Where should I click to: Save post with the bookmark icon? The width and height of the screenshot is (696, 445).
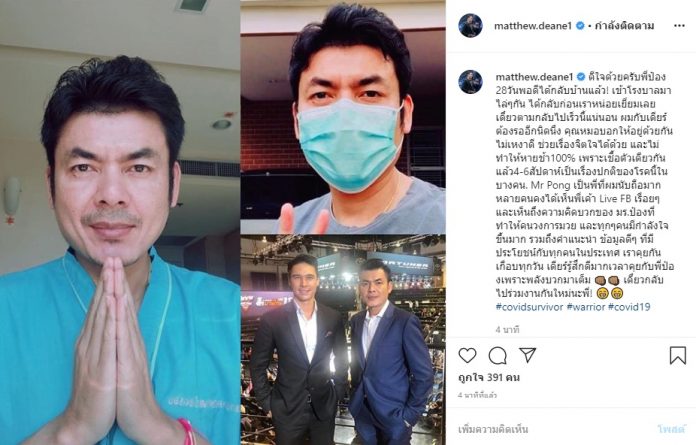(x=677, y=355)
